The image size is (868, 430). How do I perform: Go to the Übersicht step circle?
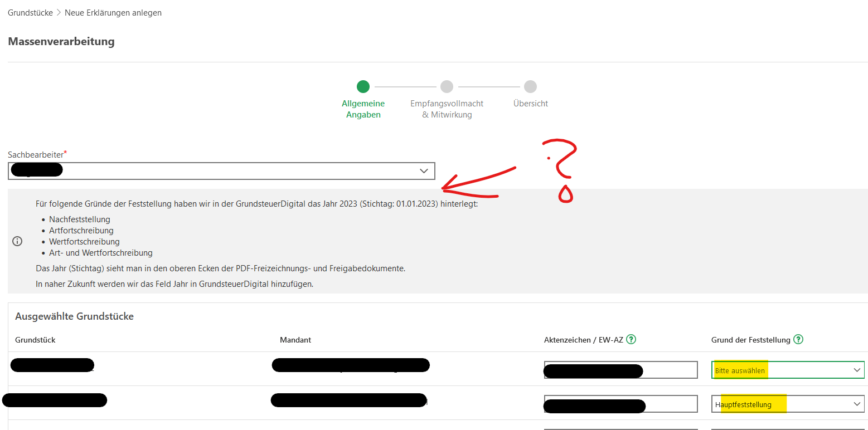(530, 86)
